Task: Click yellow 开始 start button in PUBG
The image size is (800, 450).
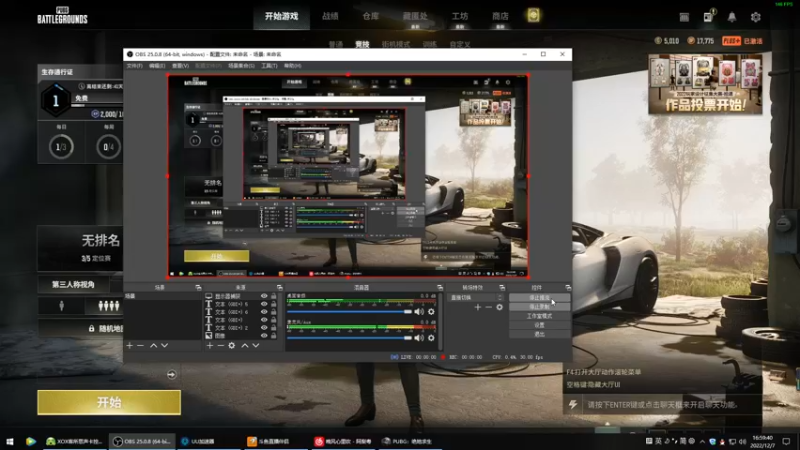Action: click(x=109, y=403)
